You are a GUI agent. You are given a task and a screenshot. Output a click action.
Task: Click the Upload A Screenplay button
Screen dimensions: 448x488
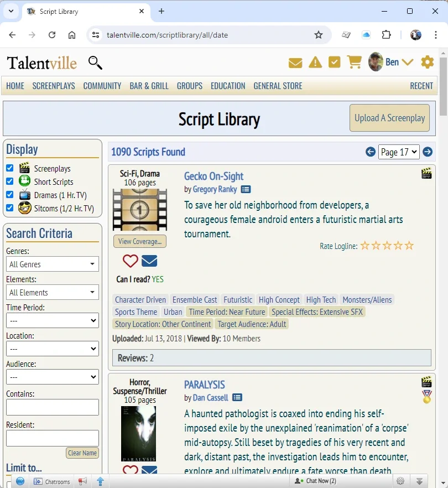coord(389,118)
